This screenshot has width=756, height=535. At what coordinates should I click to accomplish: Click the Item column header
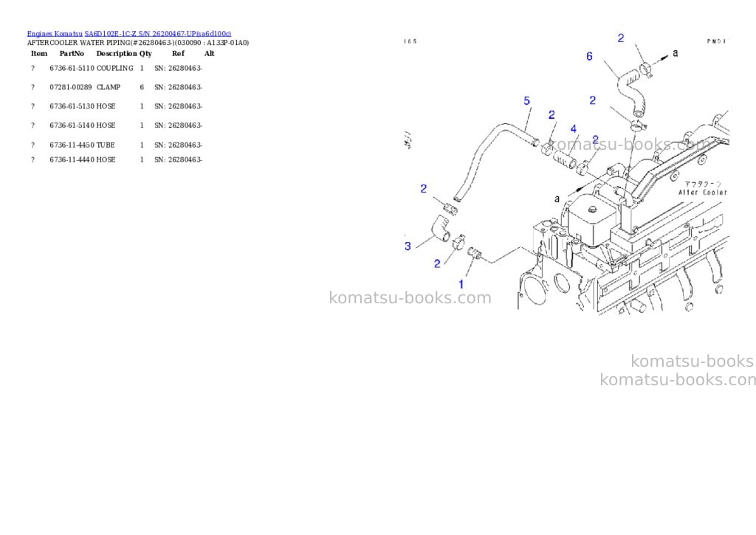[39, 53]
